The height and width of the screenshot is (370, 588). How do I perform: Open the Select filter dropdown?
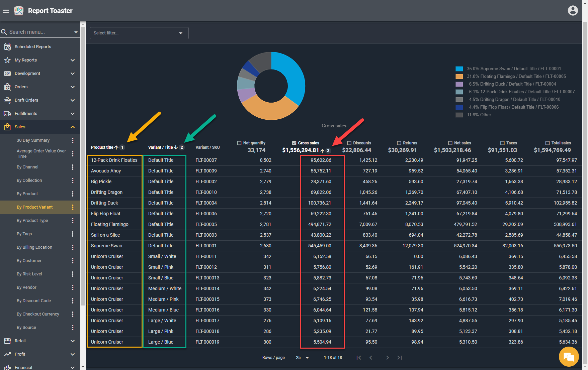point(139,33)
